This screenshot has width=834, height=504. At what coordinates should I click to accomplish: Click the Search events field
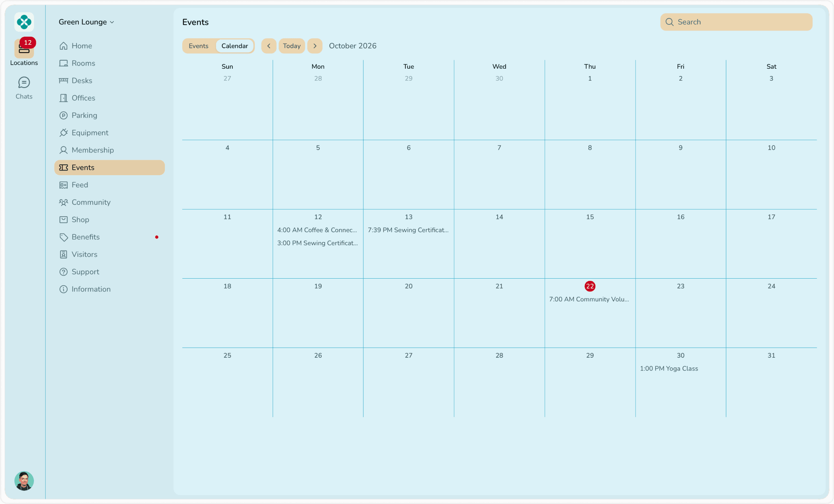coord(736,22)
